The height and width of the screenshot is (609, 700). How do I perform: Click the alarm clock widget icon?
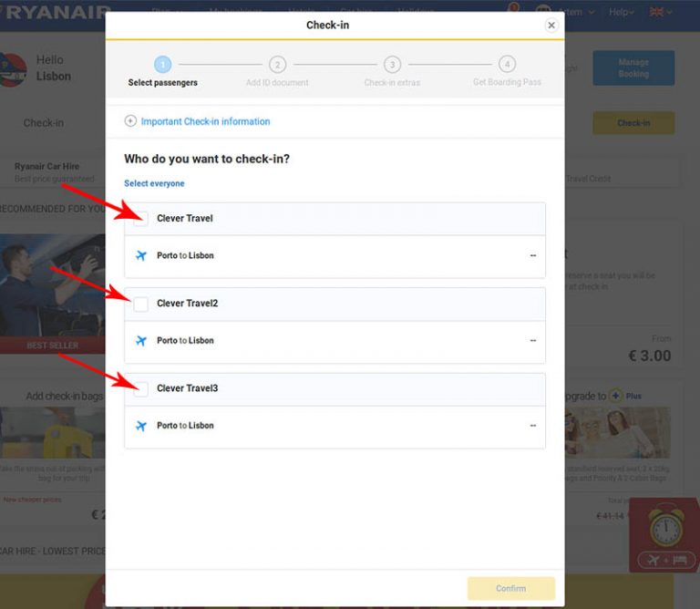click(664, 526)
